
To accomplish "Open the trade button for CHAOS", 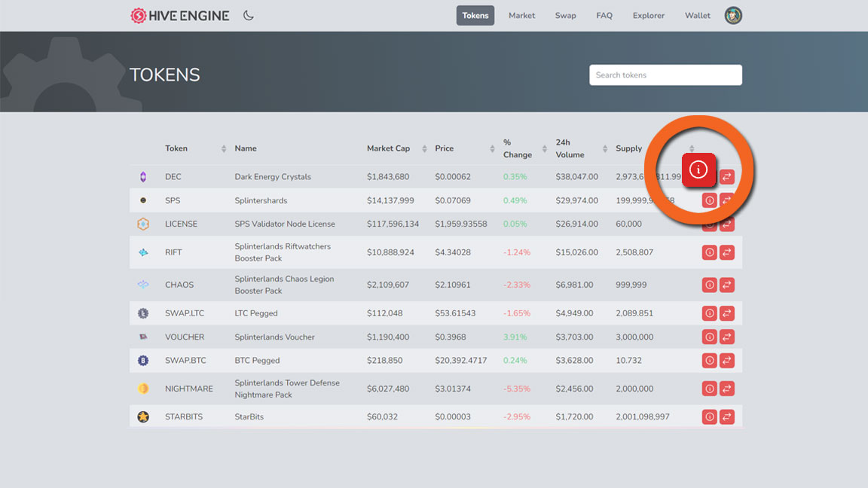I will pos(727,285).
